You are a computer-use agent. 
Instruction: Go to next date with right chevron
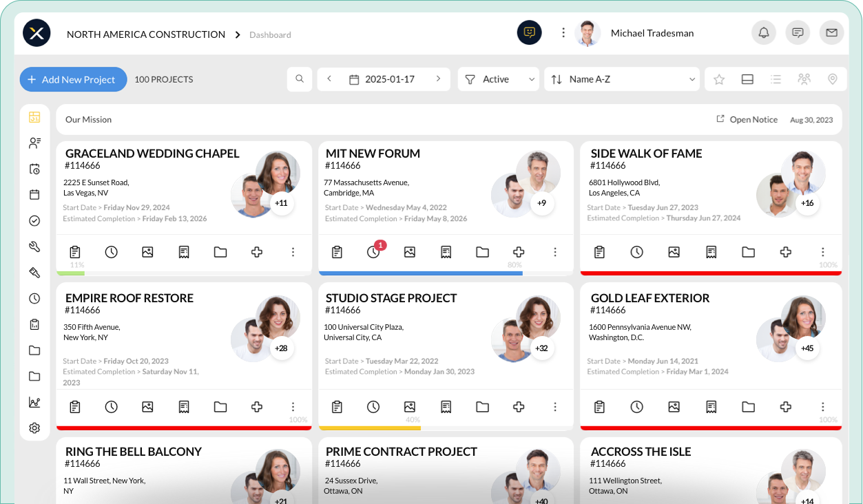(x=438, y=79)
